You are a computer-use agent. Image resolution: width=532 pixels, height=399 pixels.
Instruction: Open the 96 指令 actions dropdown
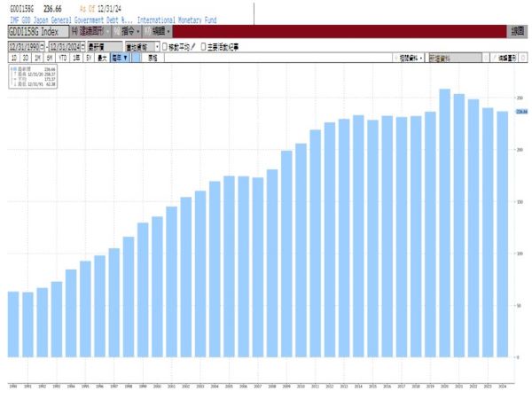click(127, 32)
